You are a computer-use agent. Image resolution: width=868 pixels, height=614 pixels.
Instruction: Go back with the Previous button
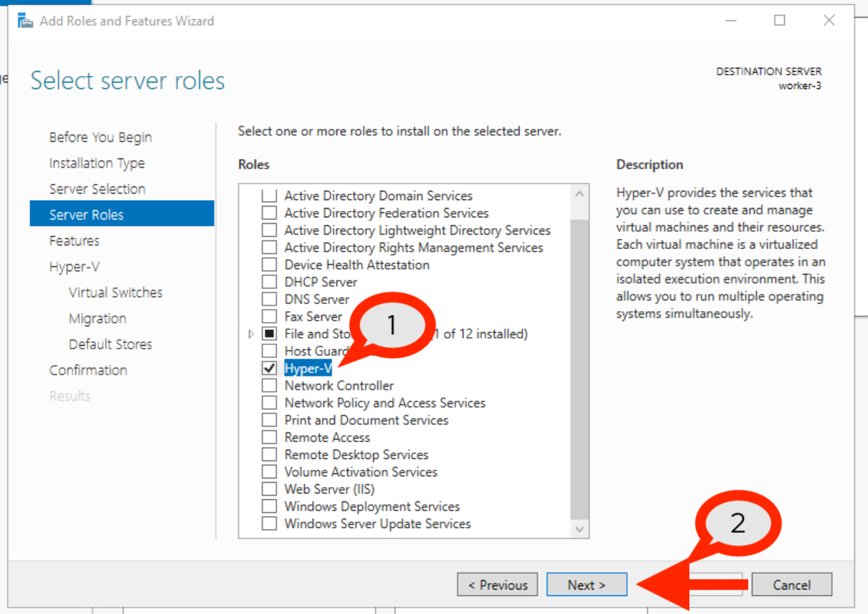click(x=497, y=584)
